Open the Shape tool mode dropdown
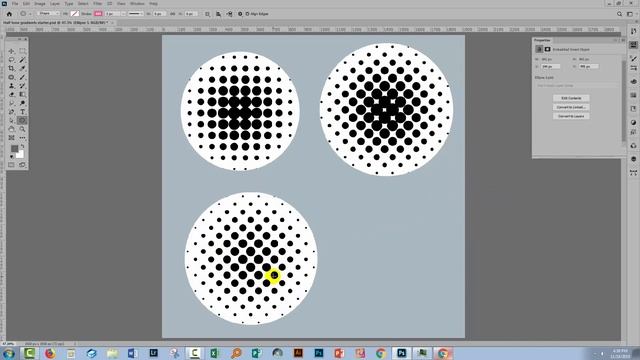Screen dimensions: 640x360 [x=49, y=14]
